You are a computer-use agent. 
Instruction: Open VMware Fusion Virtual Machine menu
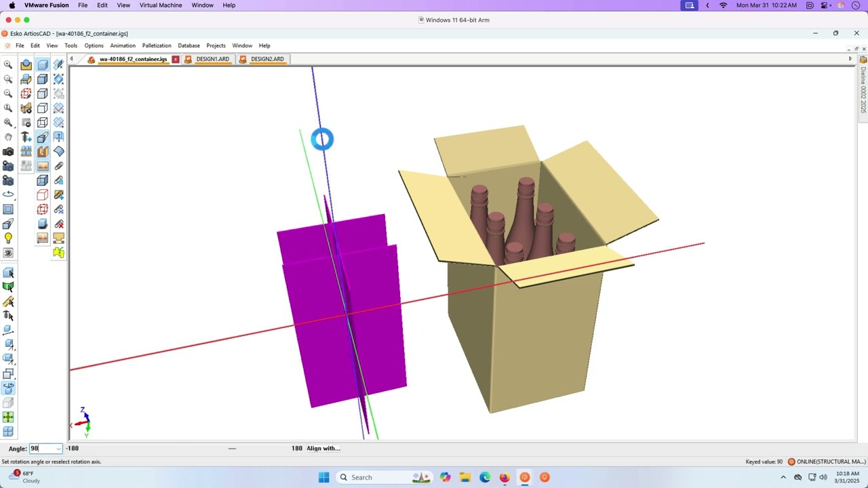pyautogui.click(x=161, y=5)
